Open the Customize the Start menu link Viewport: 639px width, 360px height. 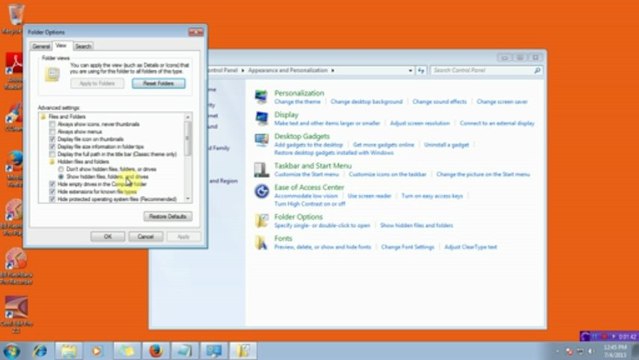[x=306, y=174]
